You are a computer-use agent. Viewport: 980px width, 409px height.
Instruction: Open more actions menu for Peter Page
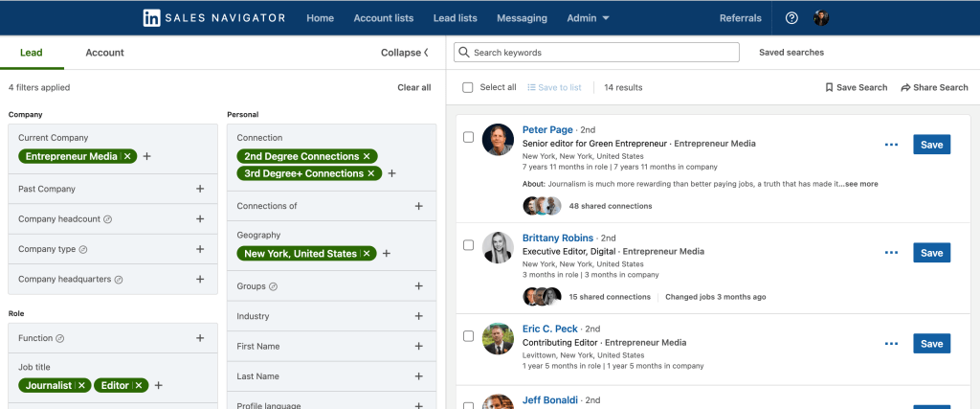pyautogui.click(x=891, y=145)
